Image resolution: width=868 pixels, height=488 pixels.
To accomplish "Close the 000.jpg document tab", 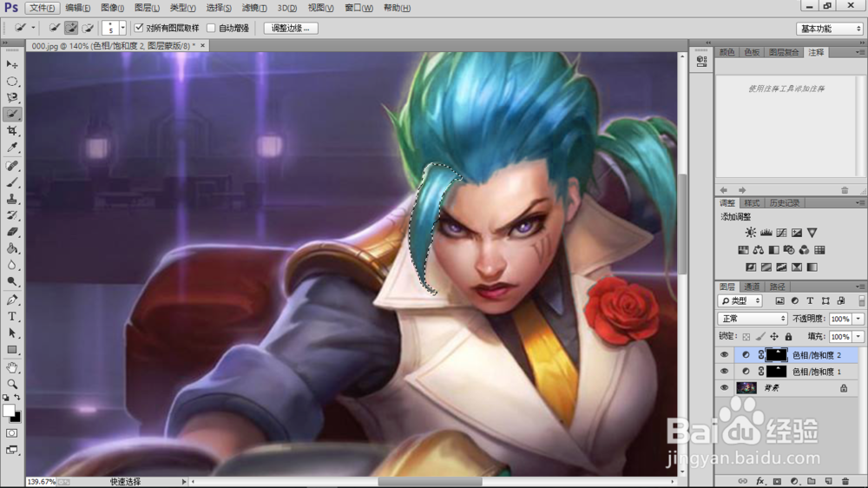I will point(202,45).
